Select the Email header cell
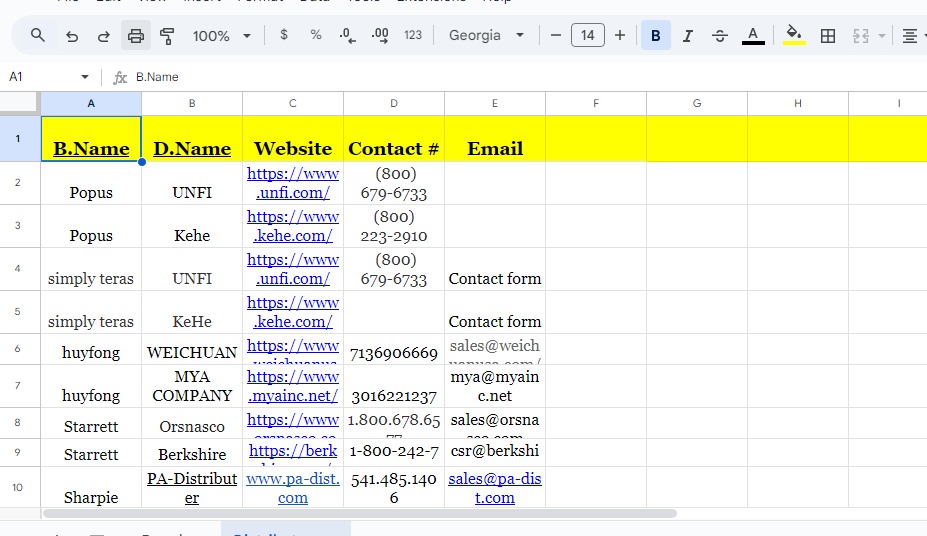Viewport: 927px width, 536px height. (x=495, y=139)
